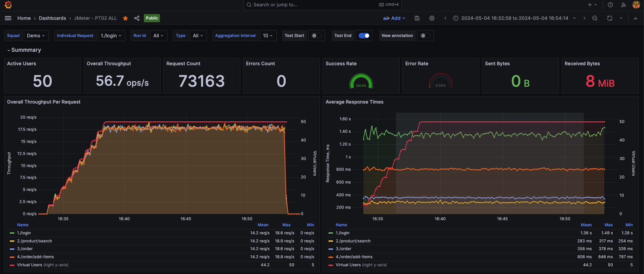Open the Squad Demo dropdown
The image size is (644, 274).
click(36, 36)
